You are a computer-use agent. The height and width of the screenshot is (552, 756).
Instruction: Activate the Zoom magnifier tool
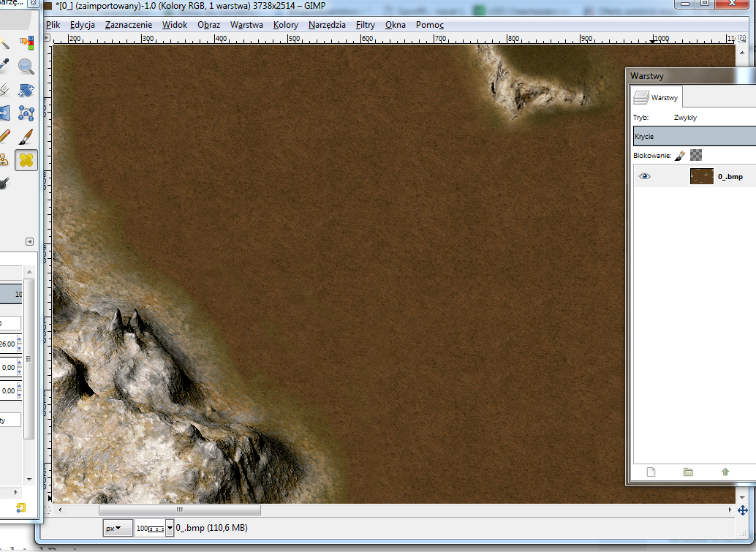click(26, 66)
